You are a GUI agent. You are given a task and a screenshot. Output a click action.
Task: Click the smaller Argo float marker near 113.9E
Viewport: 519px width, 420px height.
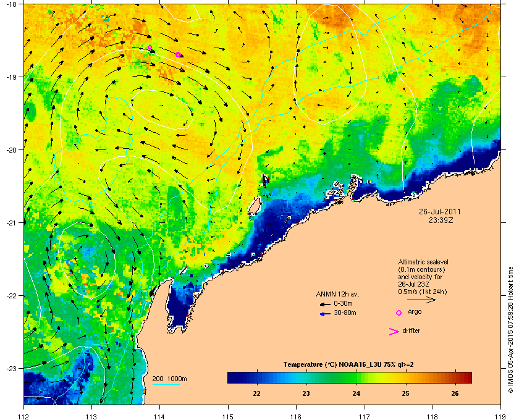(150, 48)
